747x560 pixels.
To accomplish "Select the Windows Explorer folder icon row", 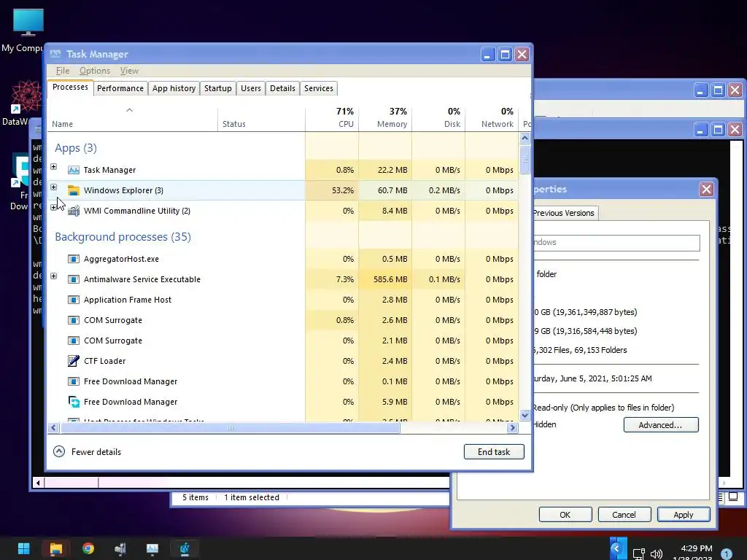I will 74,190.
